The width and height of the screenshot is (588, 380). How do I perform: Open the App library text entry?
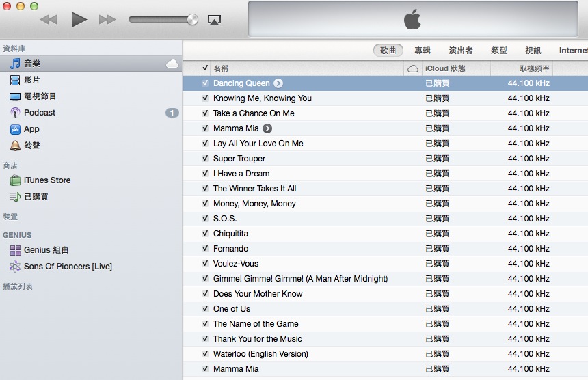(x=31, y=129)
